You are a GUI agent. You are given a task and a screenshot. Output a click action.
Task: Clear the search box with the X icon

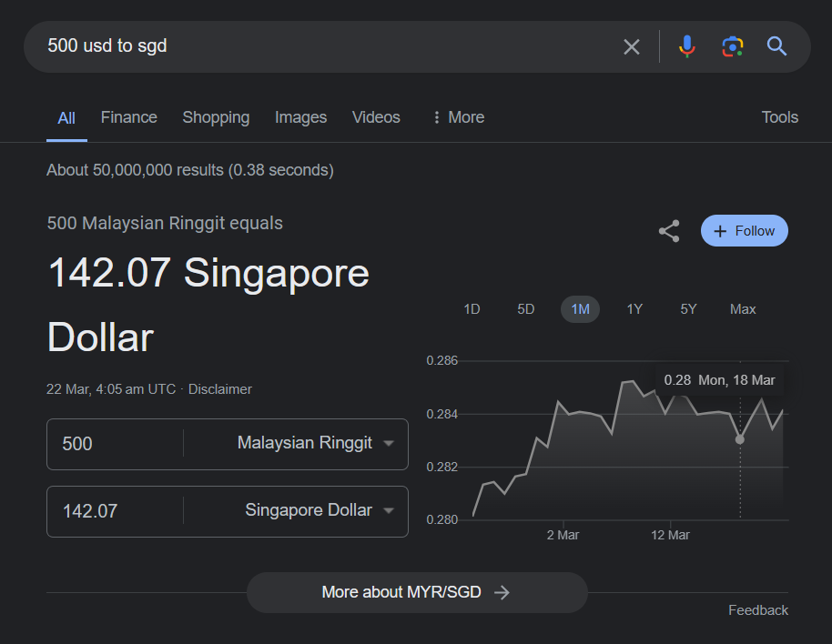pyautogui.click(x=632, y=46)
